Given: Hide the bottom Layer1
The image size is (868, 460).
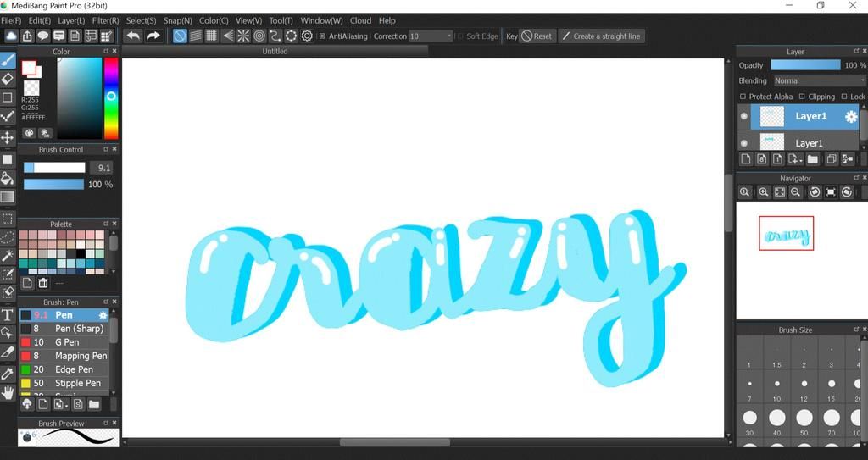Looking at the screenshot, I should click(x=744, y=143).
